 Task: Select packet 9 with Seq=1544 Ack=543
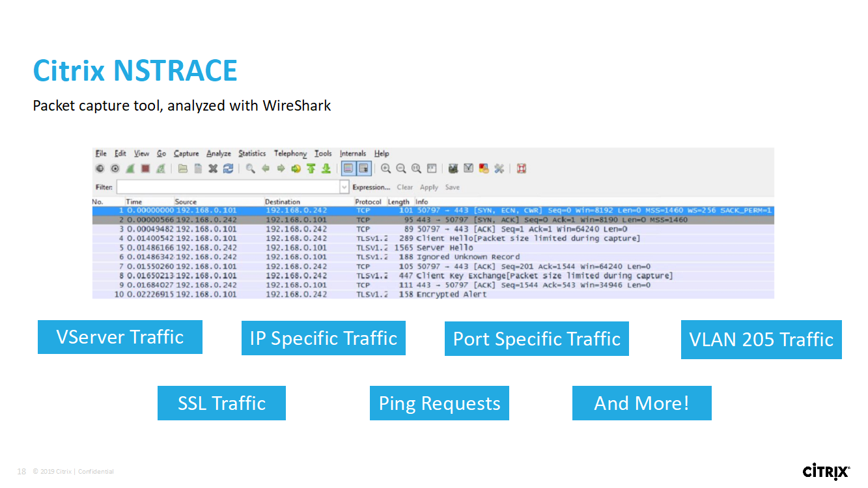tap(433, 285)
